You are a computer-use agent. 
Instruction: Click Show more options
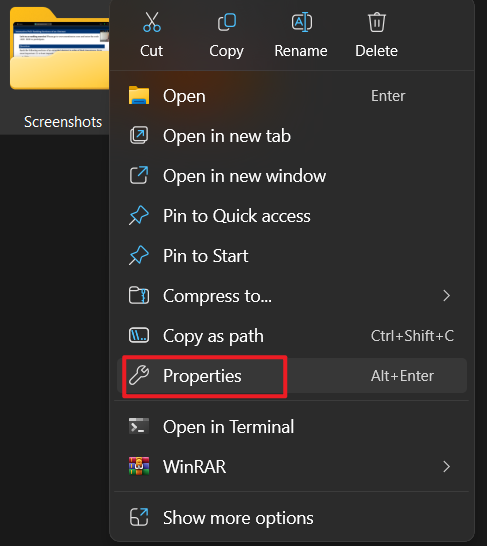tap(292, 518)
